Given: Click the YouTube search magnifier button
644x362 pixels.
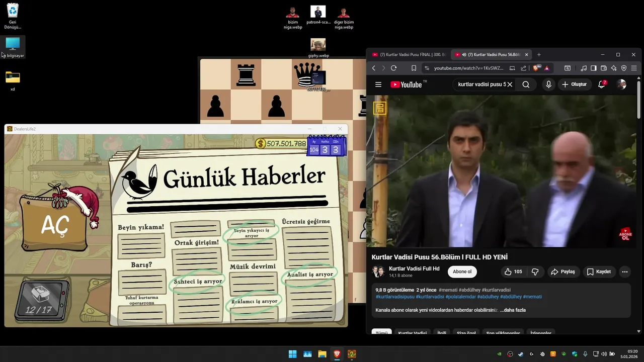Looking at the screenshot, I should (x=526, y=84).
